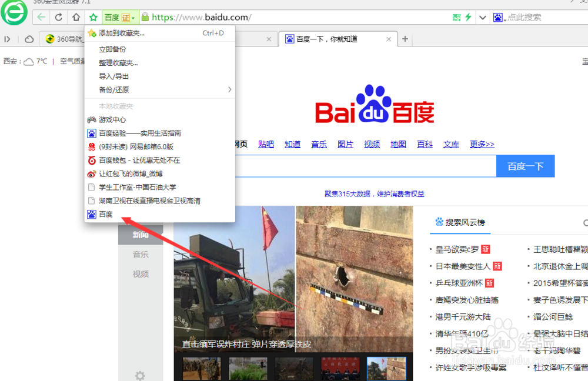588x381 pixels.
Task: Open the 贴吧 link
Action: pos(266,144)
